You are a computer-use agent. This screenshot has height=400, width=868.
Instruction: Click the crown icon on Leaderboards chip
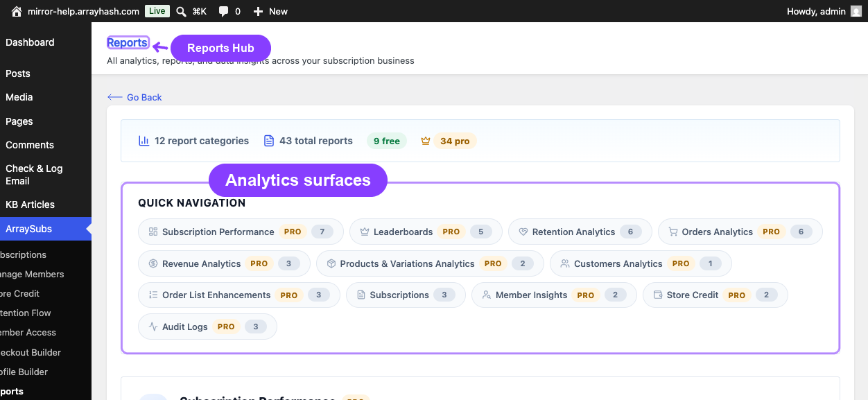pyautogui.click(x=365, y=232)
